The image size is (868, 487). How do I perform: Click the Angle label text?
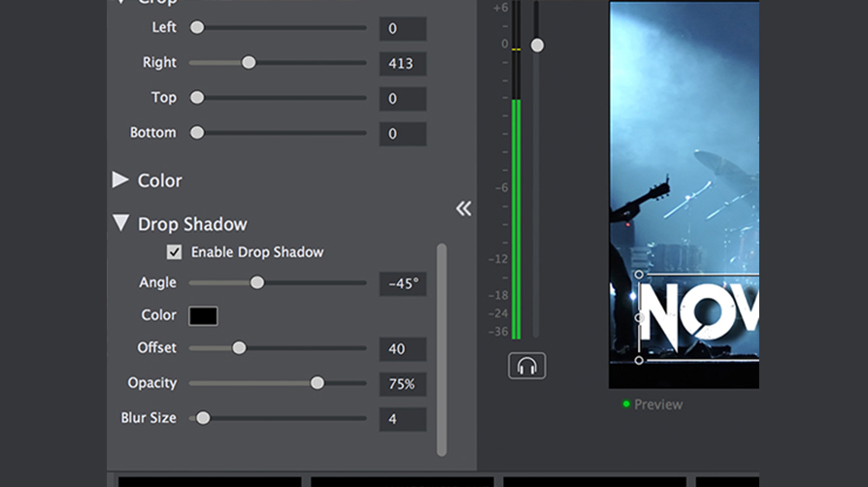click(x=157, y=283)
